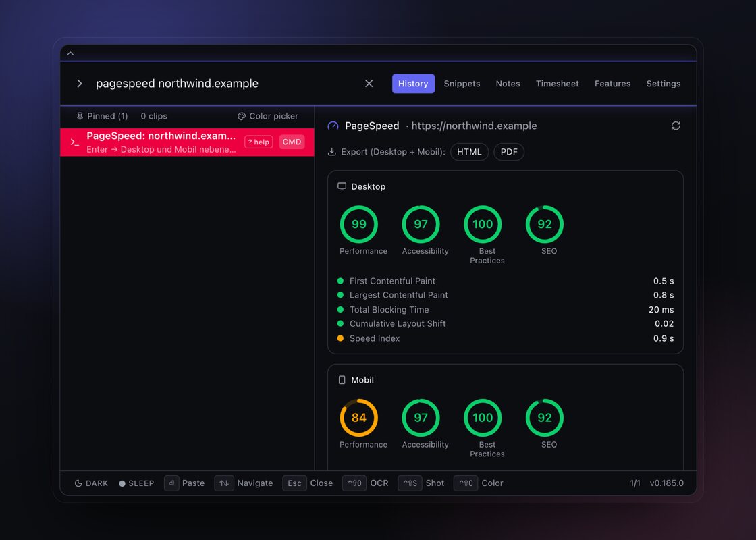The width and height of the screenshot is (756, 540).
Task: Click the pin icon next to Pinned
Action: (x=80, y=116)
